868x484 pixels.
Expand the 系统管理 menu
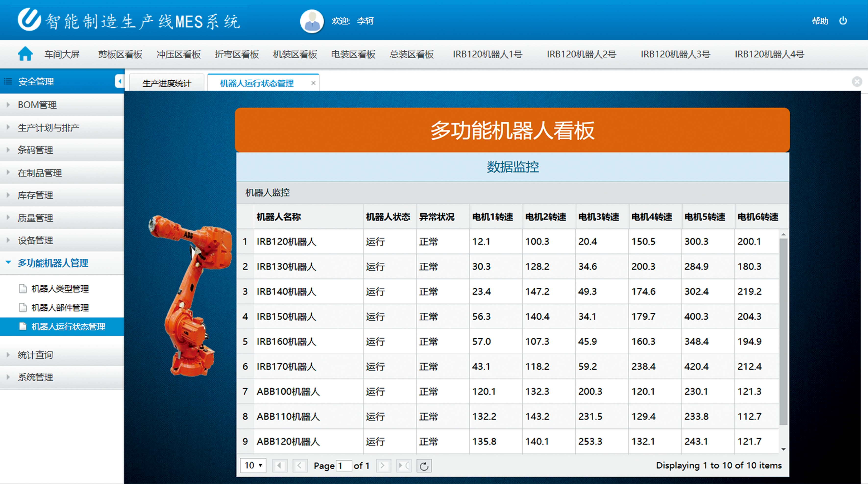(x=62, y=377)
